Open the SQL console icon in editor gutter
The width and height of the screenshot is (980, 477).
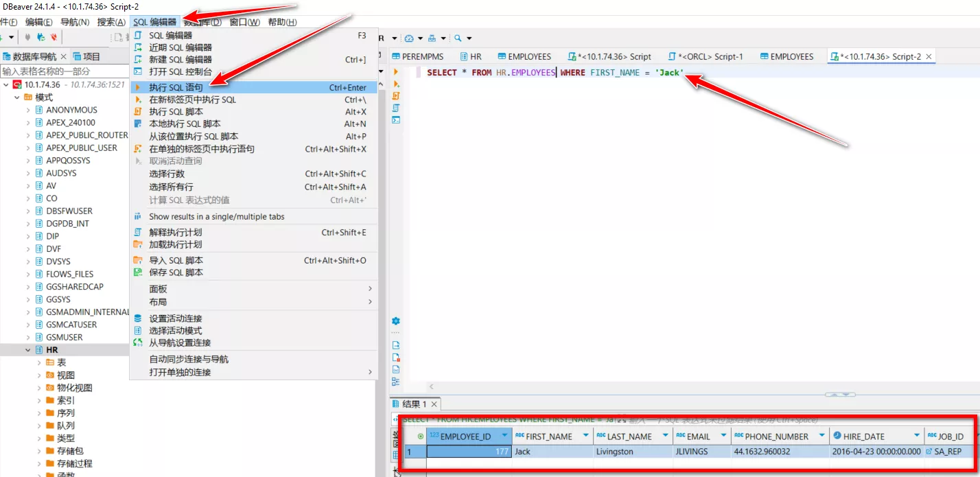pyautogui.click(x=396, y=120)
